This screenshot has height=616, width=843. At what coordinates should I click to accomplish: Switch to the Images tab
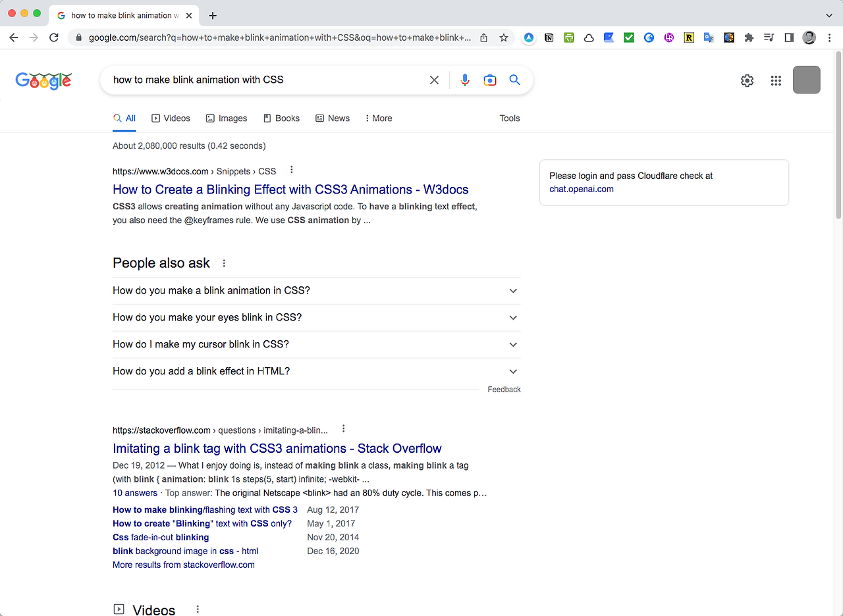227,118
